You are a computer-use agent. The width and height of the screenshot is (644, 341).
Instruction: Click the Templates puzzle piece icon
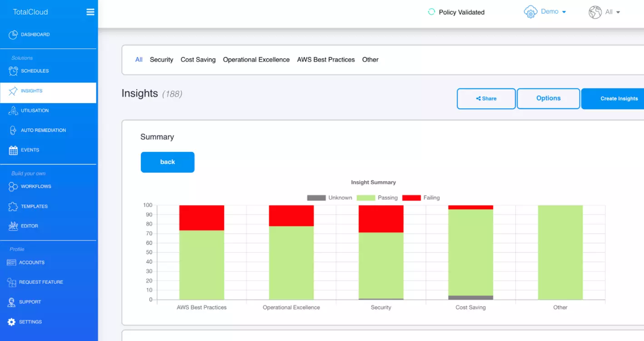tap(13, 206)
